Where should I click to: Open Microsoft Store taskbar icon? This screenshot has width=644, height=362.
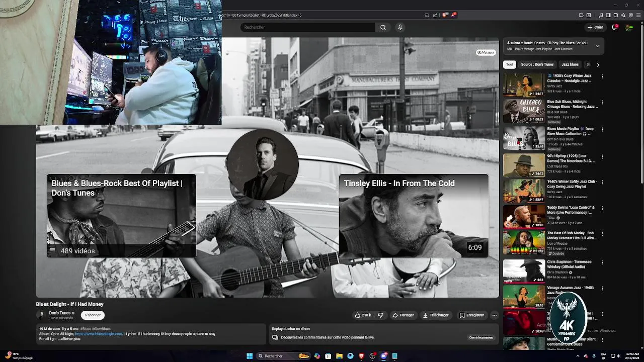328,356
